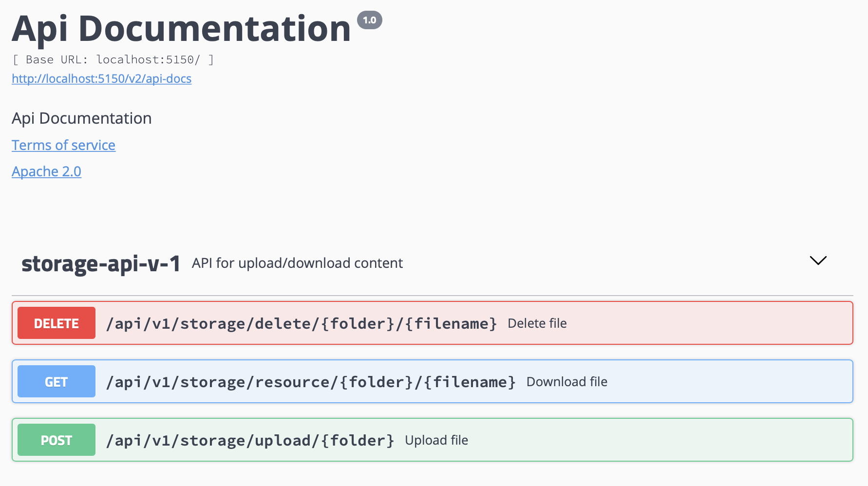Viewport: 868px width, 486px height.
Task: Open the localhost api-docs link
Action: click(101, 78)
